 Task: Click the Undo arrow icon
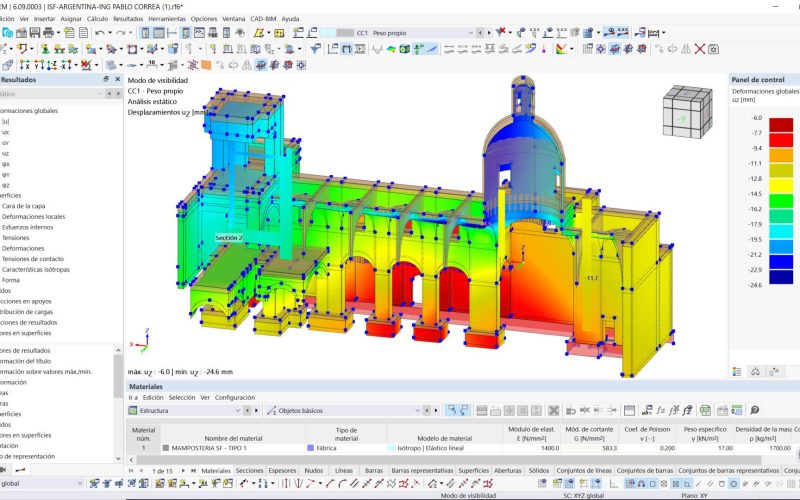[99, 33]
